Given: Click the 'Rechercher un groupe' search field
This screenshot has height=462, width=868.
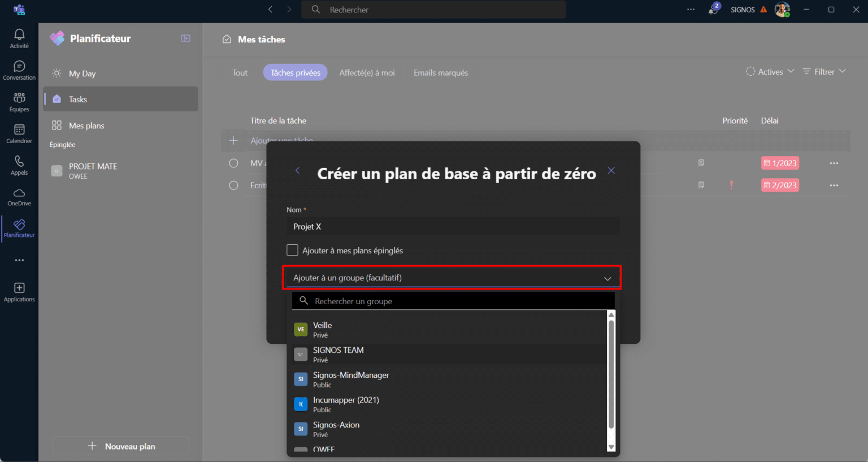Looking at the screenshot, I should (x=452, y=301).
